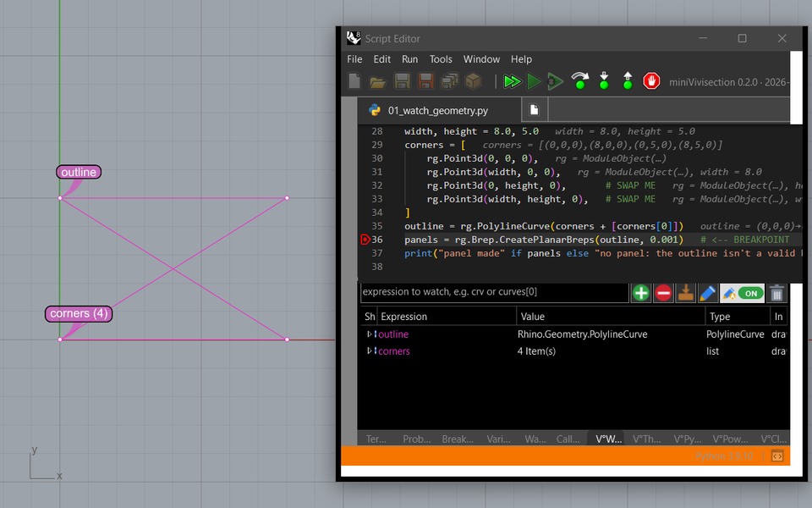Image resolution: width=812 pixels, height=508 pixels.
Task: Click the Expression column header
Action: coord(447,316)
